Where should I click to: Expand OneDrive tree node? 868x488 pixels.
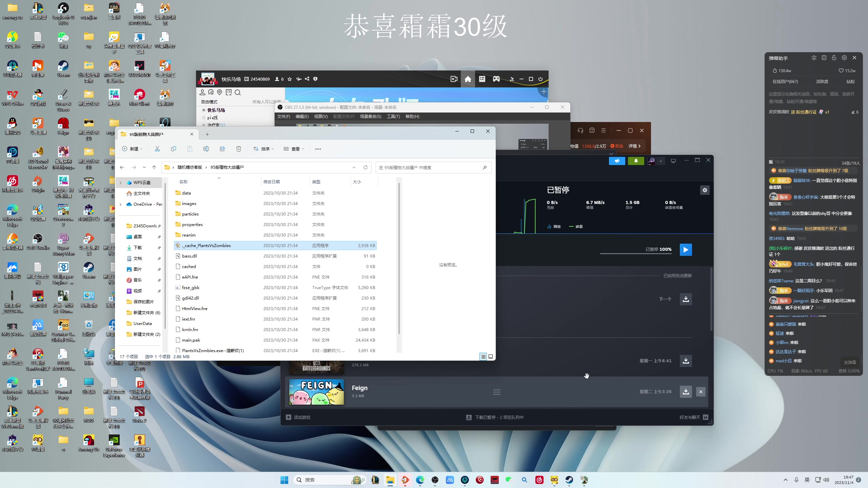120,204
